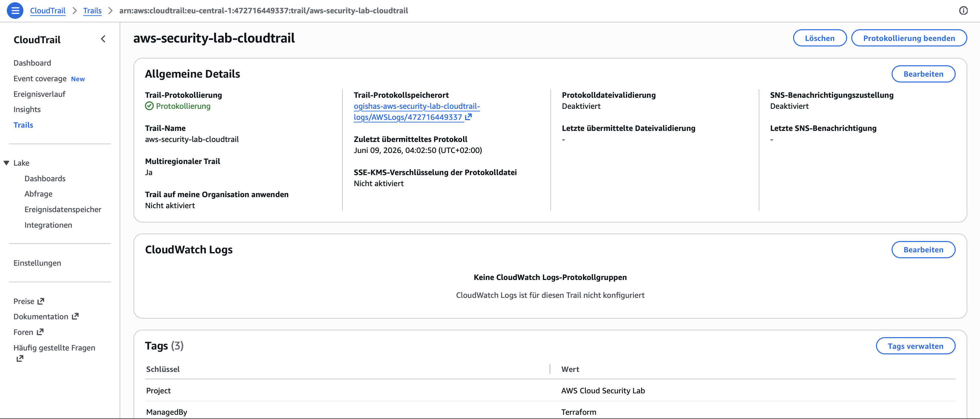Viewport: 980px width, 419px height.
Task: Click Nicht aktiviert under Organisation anwenden
Action: (170, 205)
